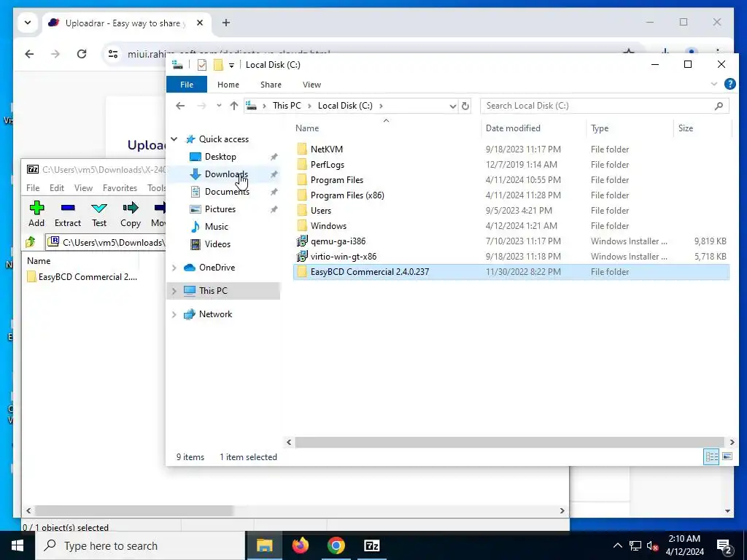This screenshot has height=560, width=747.
Task: Refresh the Local Disk (C:) folder view
Action: click(x=465, y=106)
